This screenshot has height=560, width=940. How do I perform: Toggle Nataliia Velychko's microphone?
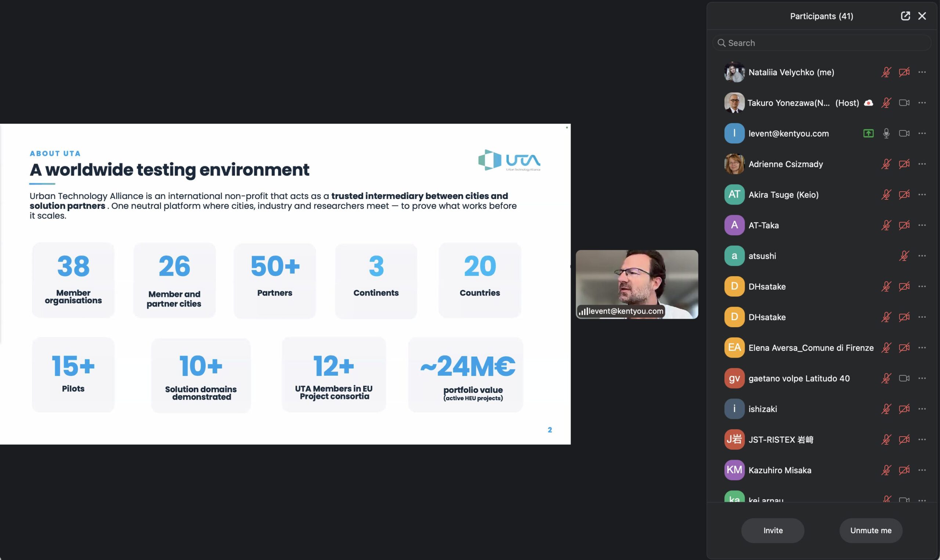click(886, 72)
